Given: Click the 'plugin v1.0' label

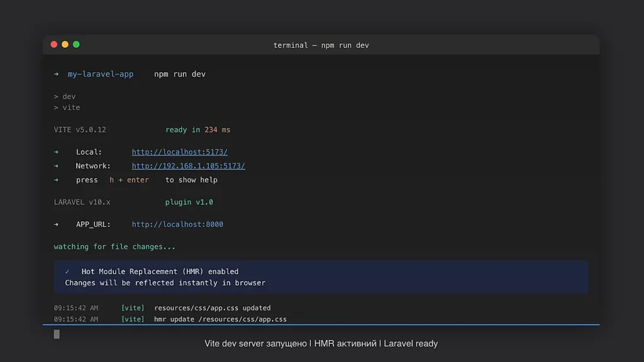Looking at the screenshot, I should [189, 202].
